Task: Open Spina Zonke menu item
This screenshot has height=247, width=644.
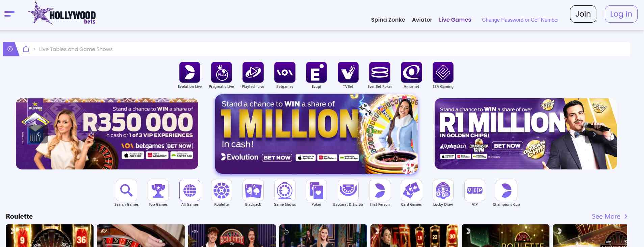Action: pyautogui.click(x=388, y=20)
